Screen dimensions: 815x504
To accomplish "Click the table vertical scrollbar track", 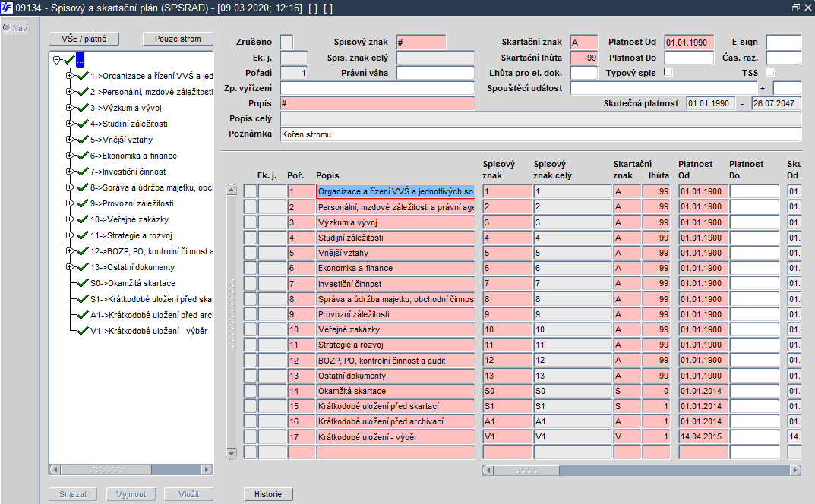I will [232, 322].
